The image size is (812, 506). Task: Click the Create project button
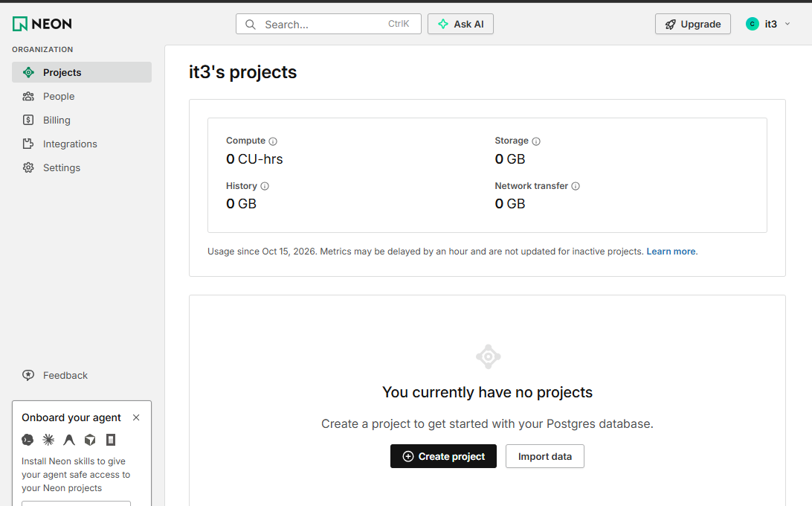[x=443, y=456]
